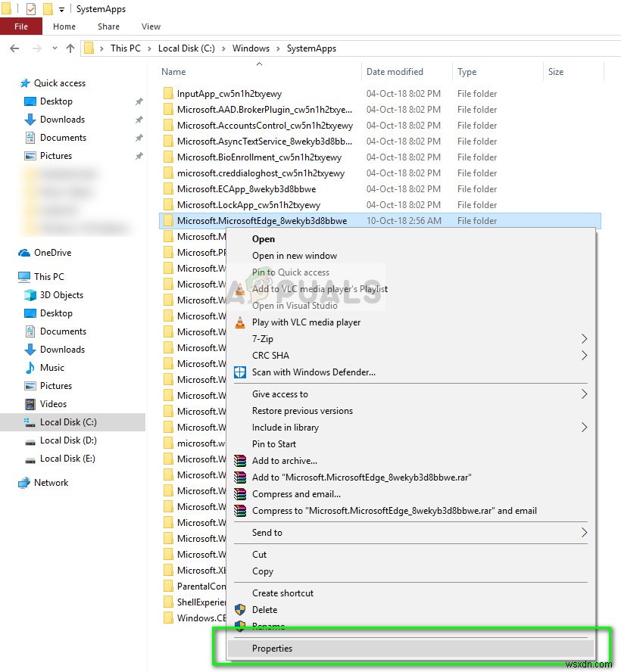Click the Windows Defender shield icon

(x=241, y=372)
